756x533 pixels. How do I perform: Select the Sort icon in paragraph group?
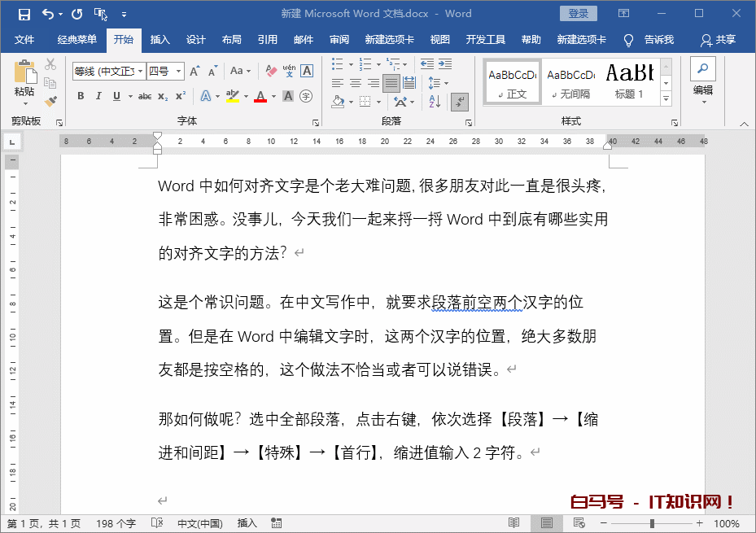point(435,102)
